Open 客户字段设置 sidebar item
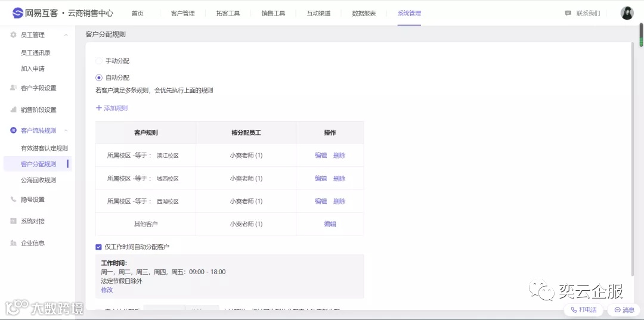This screenshot has height=320, width=644. [x=39, y=88]
